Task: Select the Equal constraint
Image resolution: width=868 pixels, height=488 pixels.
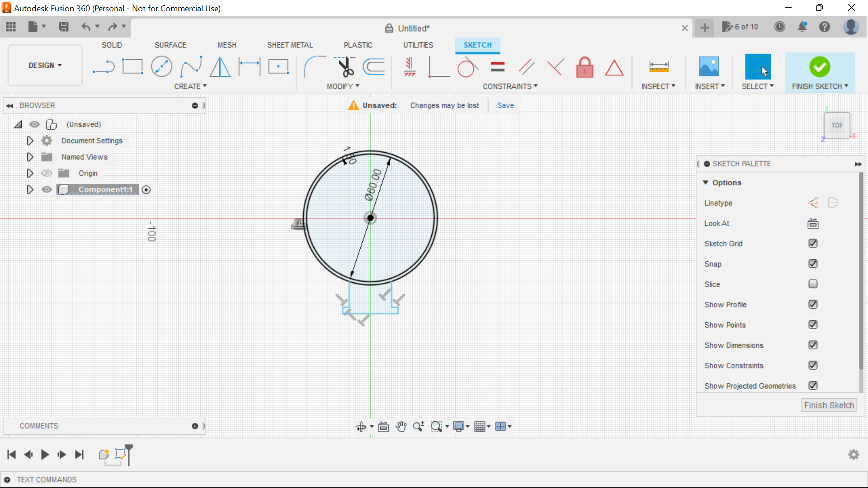Action: point(497,66)
